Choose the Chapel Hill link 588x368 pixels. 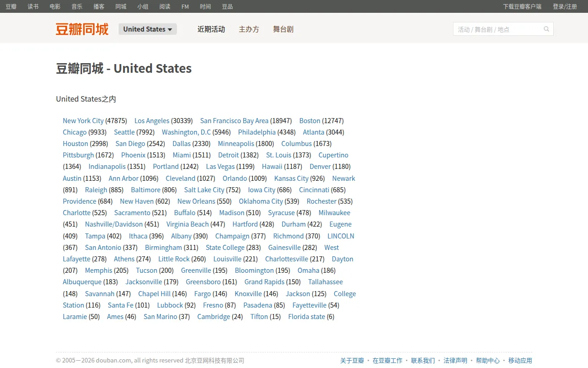[154, 294]
